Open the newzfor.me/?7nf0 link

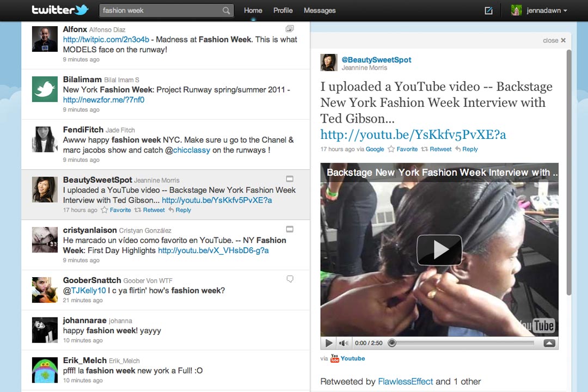(103, 100)
